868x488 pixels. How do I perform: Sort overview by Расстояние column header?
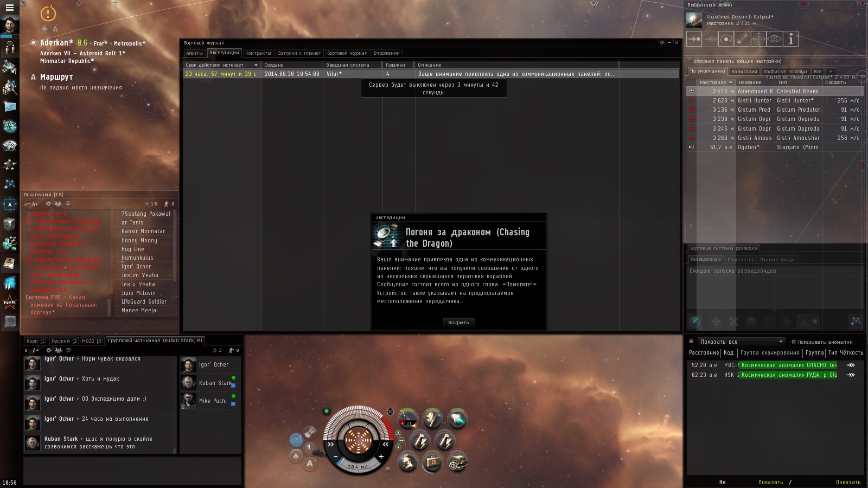pos(716,82)
